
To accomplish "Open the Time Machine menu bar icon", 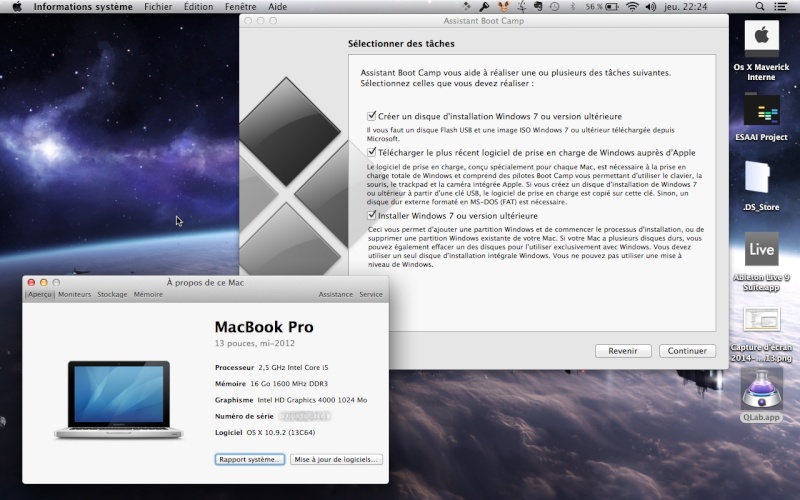I will pos(555,7).
